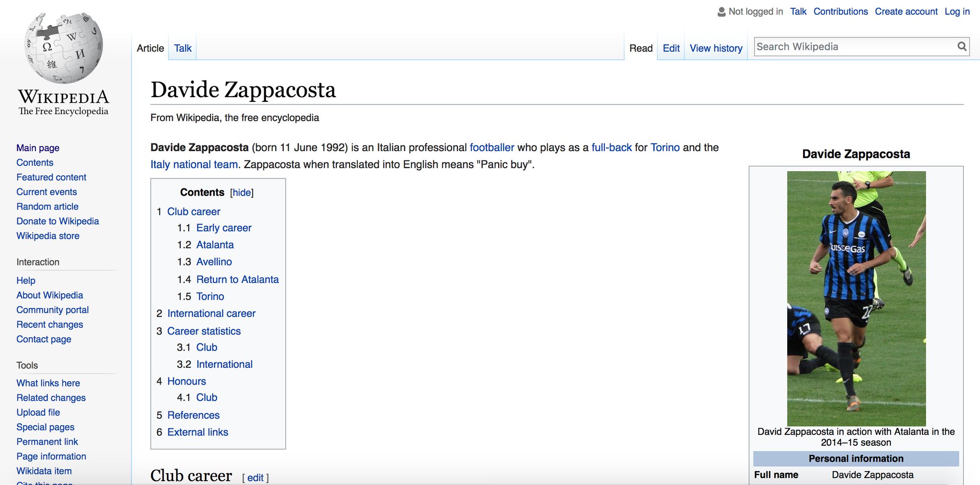Click the user avatar icon beside Not logged in
Screen dimensions: 980x485
(x=721, y=11)
